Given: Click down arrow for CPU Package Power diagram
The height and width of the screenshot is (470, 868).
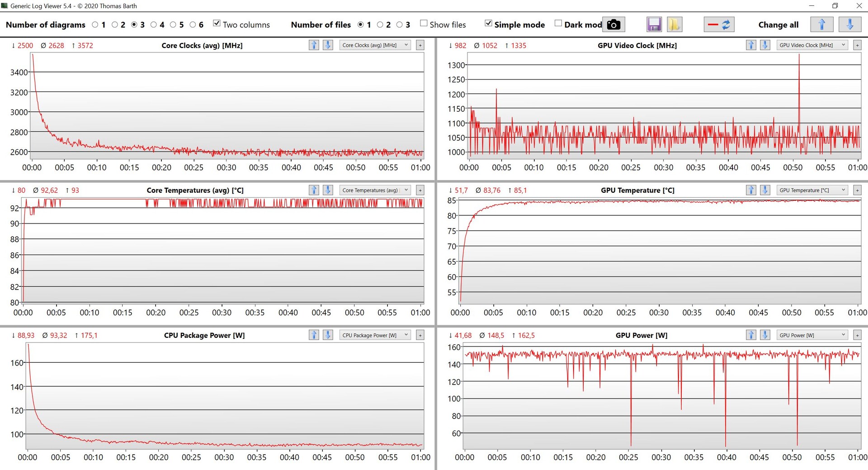Looking at the screenshot, I should (328, 335).
